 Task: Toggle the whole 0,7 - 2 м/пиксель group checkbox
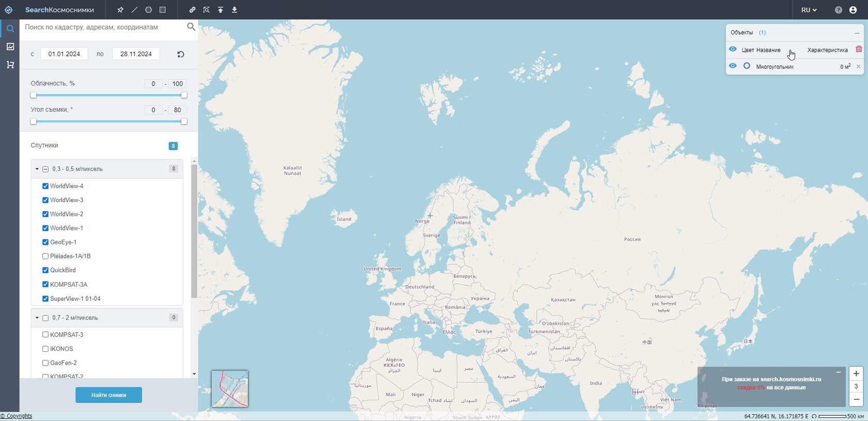click(45, 318)
